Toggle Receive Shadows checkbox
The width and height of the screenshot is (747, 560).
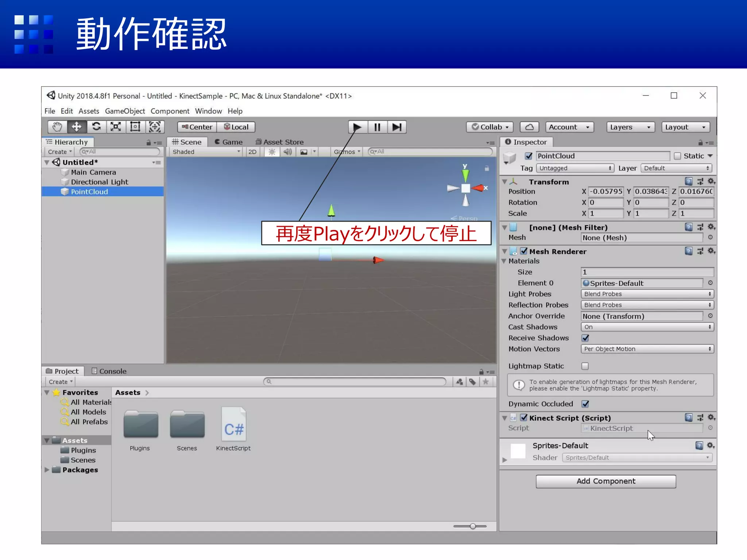click(585, 338)
